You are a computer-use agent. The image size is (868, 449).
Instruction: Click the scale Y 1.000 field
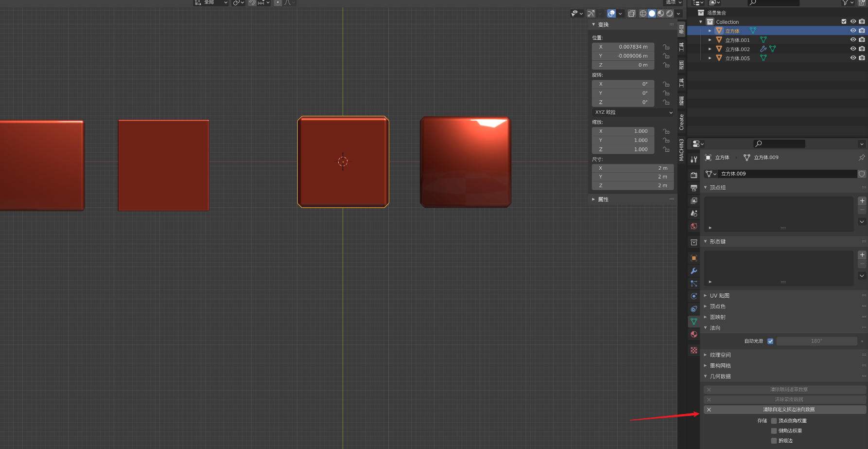pos(623,140)
